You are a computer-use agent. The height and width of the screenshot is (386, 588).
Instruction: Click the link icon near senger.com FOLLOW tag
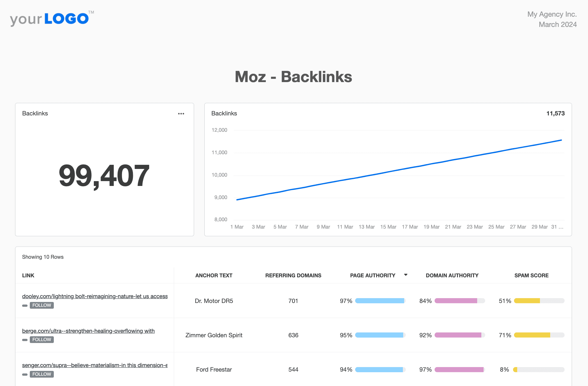coord(25,374)
